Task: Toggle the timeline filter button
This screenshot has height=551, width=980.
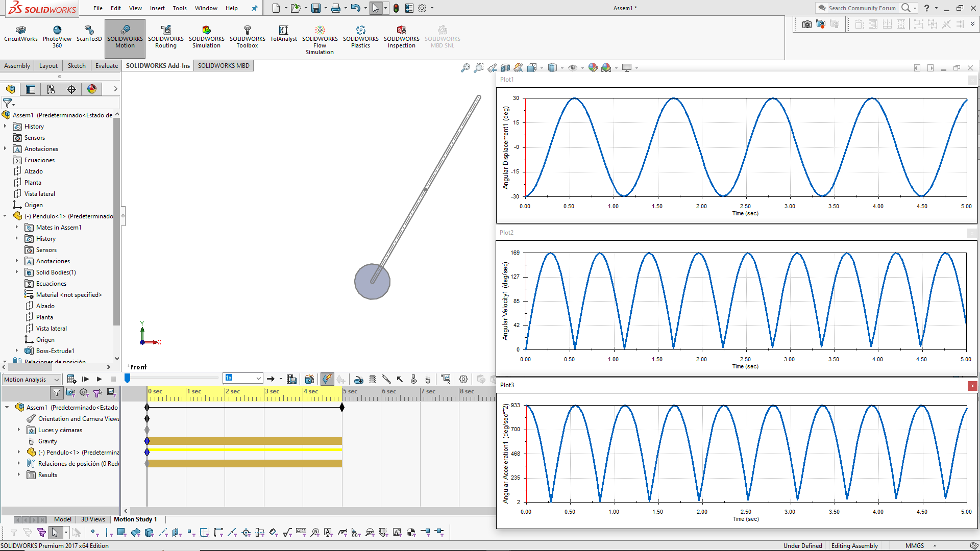Action: coord(57,392)
